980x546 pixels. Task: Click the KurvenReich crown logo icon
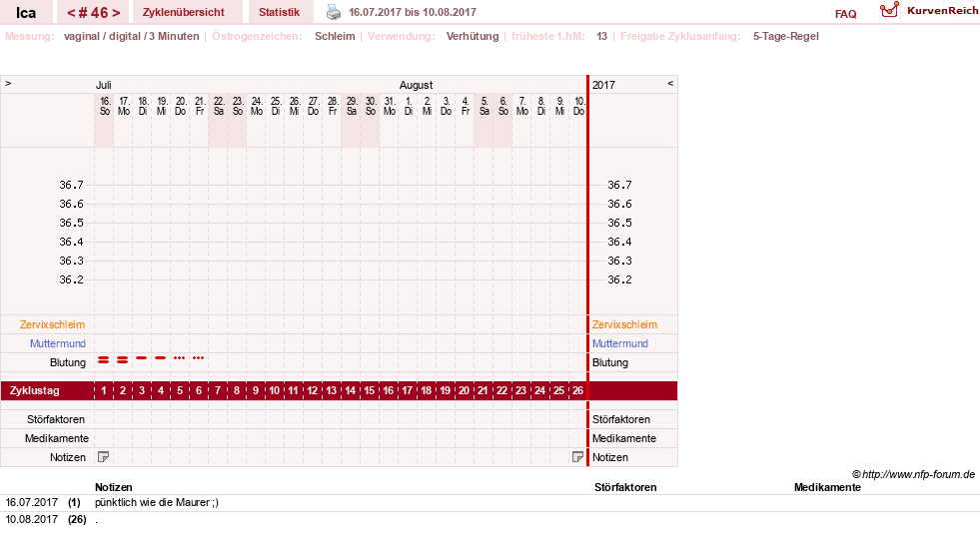point(889,10)
